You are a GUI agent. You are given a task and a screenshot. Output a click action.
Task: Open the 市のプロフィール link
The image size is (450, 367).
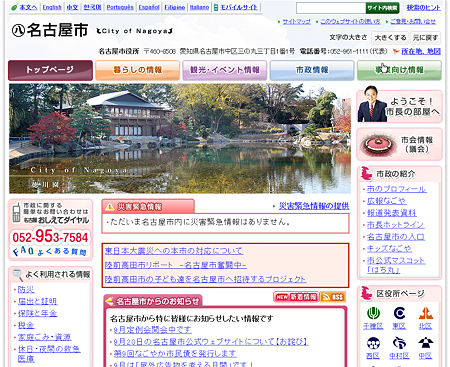pos(397,189)
